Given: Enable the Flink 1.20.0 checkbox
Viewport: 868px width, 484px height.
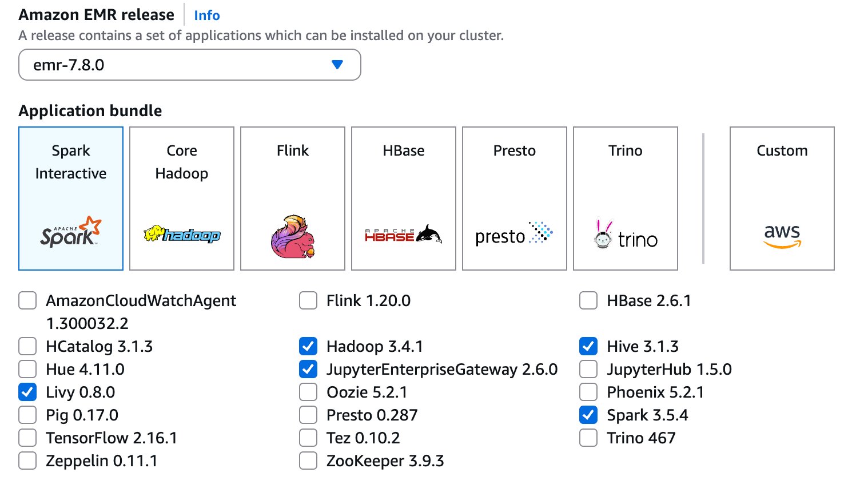Looking at the screenshot, I should (308, 300).
